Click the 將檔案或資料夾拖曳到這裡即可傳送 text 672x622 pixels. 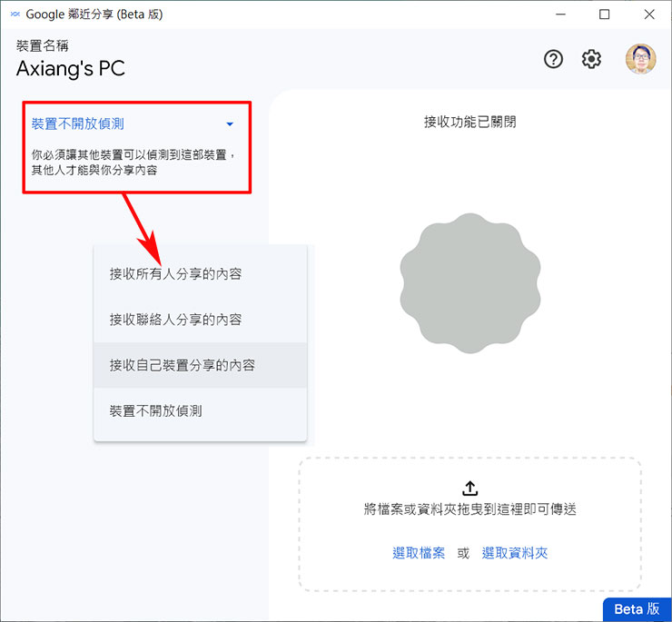click(x=470, y=509)
